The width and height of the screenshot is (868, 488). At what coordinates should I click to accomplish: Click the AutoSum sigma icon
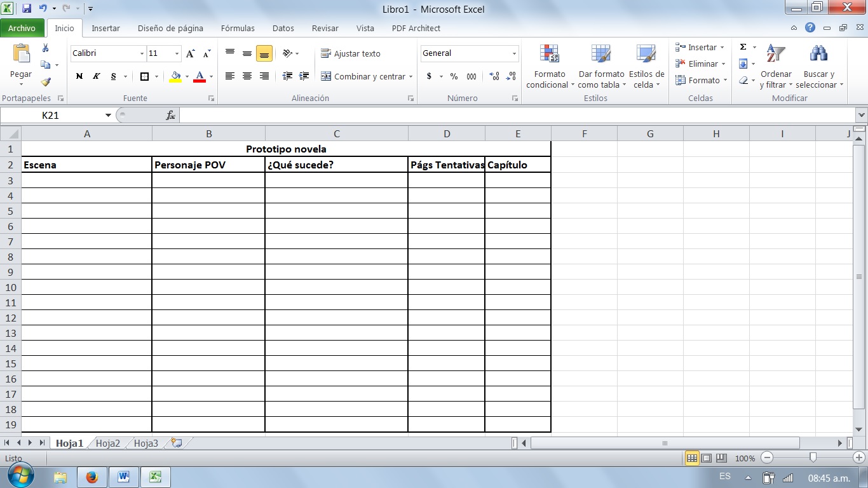click(x=743, y=47)
